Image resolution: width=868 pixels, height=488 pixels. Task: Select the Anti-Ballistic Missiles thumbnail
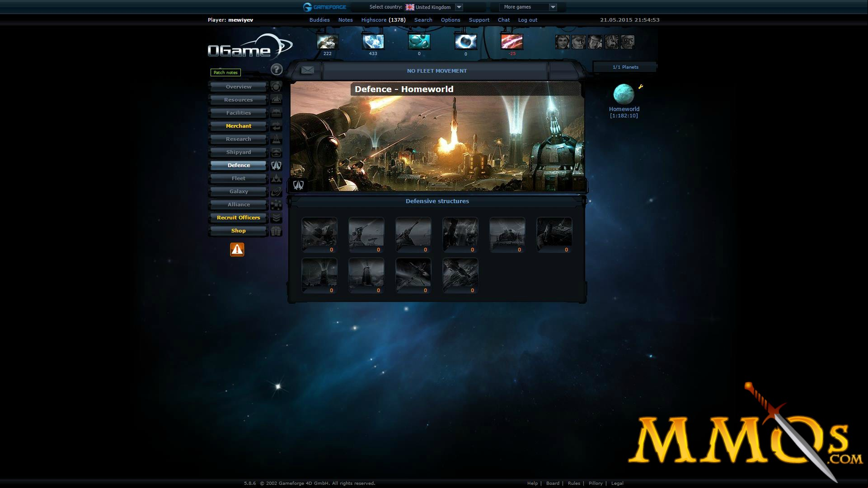pos(413,275)
